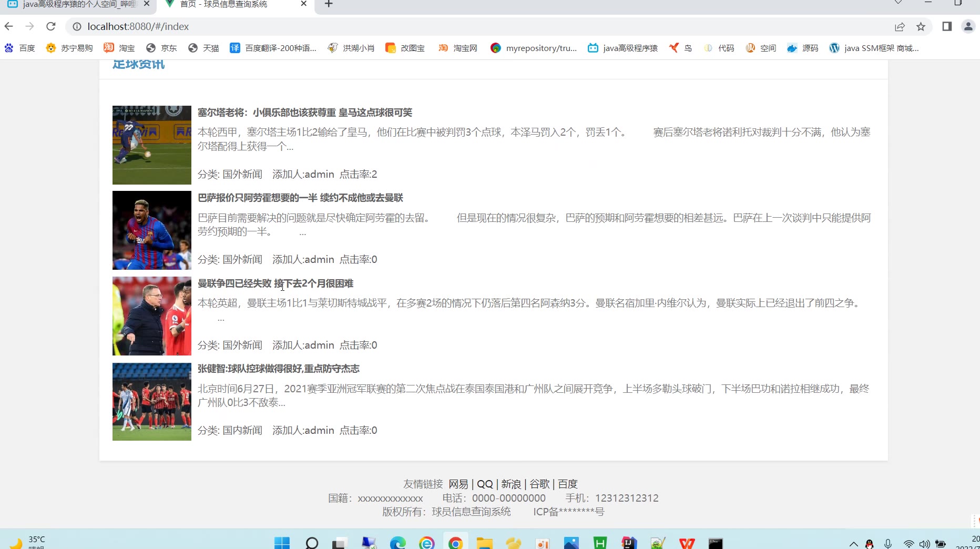The height and width of the screenshot is (549, 980).
Task: Open the 谷歌 friendly link
Action: coord(539,484)
